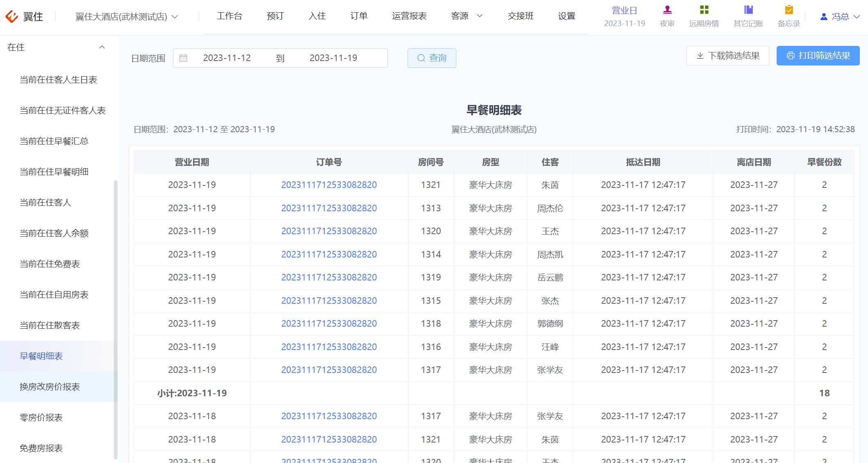Open the 冯总 user dropdown arrow
The image size is (868, 463).
857,17
